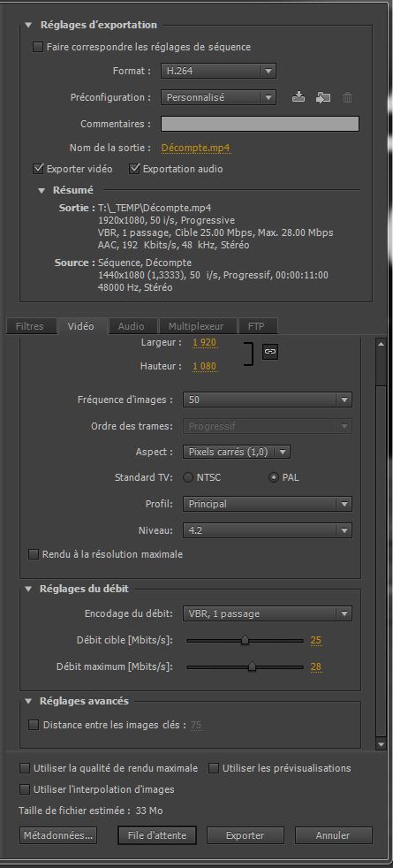Open the Encodage du débit dropdown
The image size is (393, 868).
[x=267, y=613]
